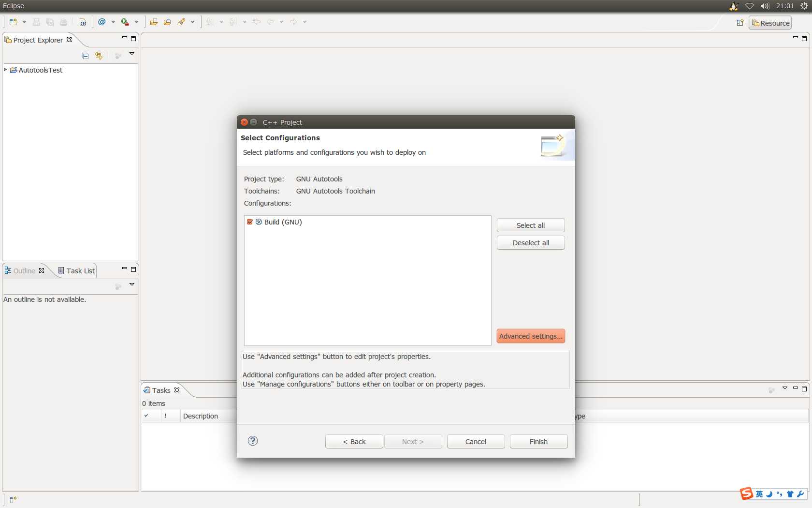Click the New wizard toolbar icon
The height and width of the screenshot is (508, 812).
pyautogui.click(x=13, y=22)
